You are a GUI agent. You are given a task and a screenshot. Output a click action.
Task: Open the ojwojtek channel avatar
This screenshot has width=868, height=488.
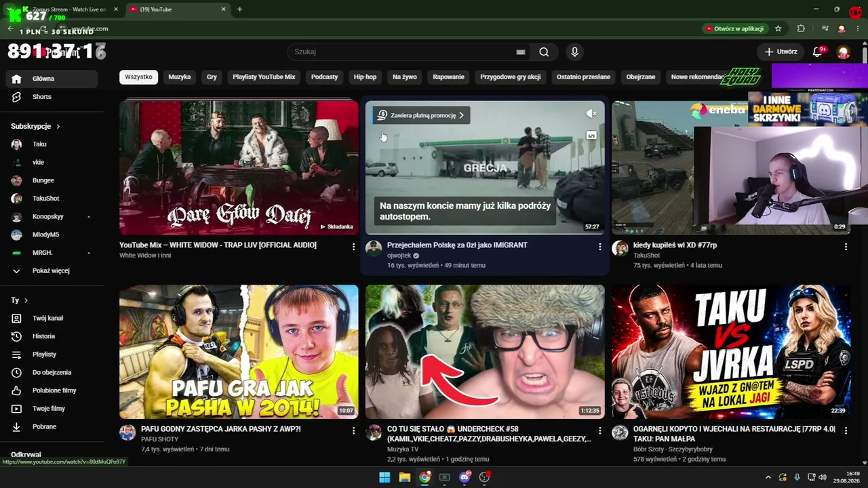(x=374, y=249)
